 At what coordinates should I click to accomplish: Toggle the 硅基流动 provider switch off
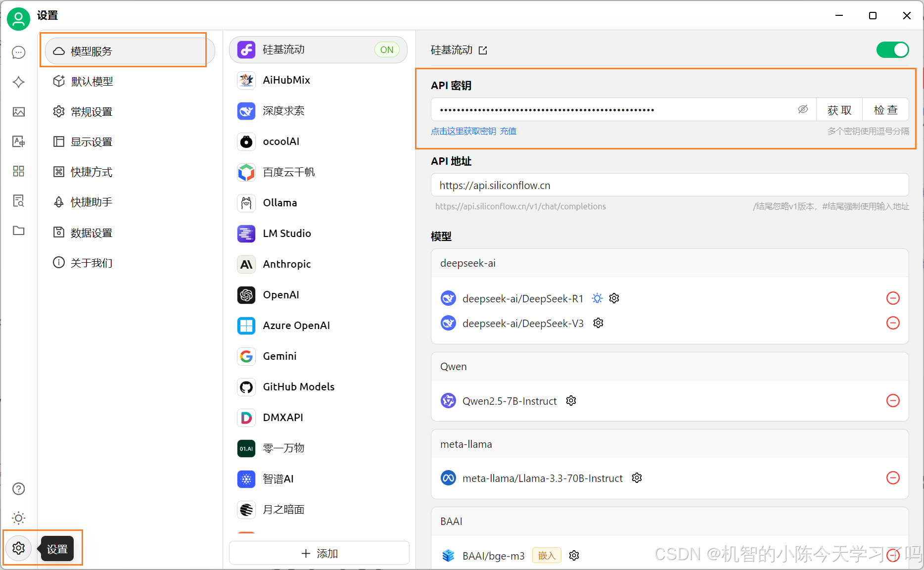892,50
